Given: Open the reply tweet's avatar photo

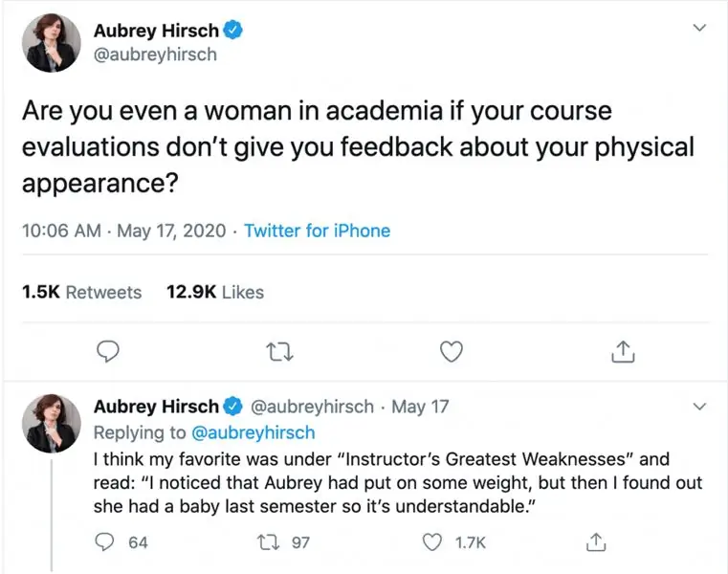Looking at the screenshot, I should [53, 422].
